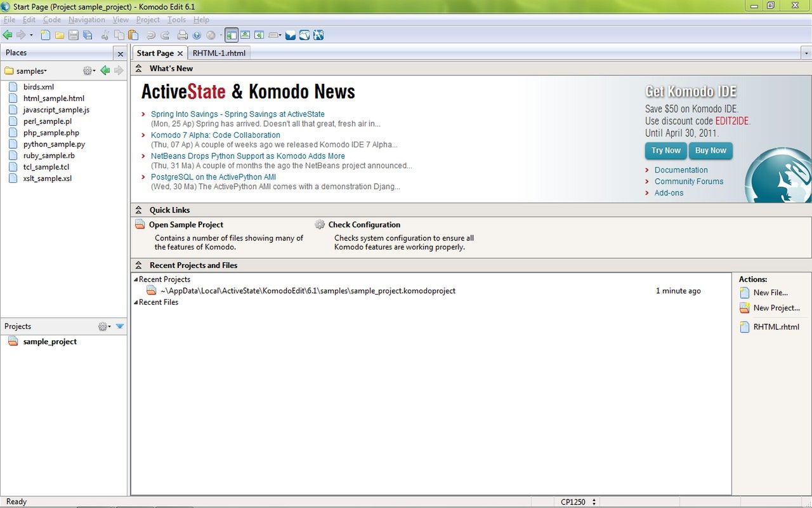
Task: Click the Paste clipboard icon
Action: click(x=133, y=35)
